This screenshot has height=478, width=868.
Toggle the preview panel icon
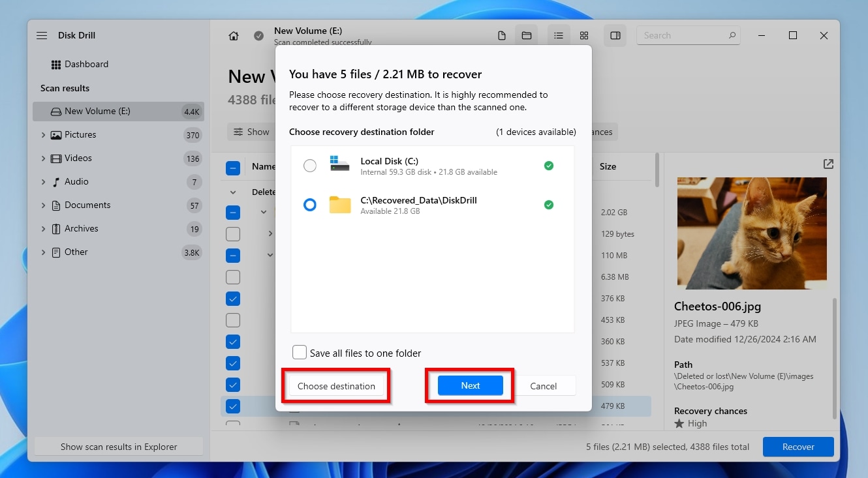pos(614,35)
